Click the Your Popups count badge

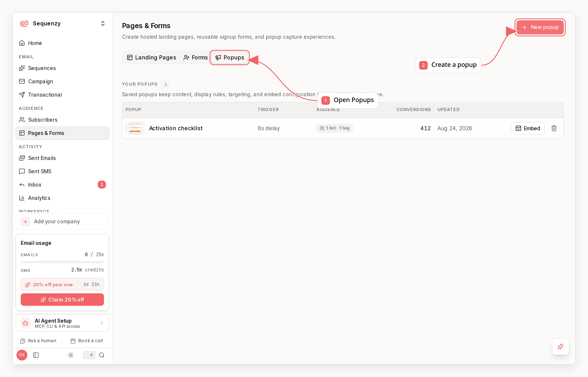[166, 84]
